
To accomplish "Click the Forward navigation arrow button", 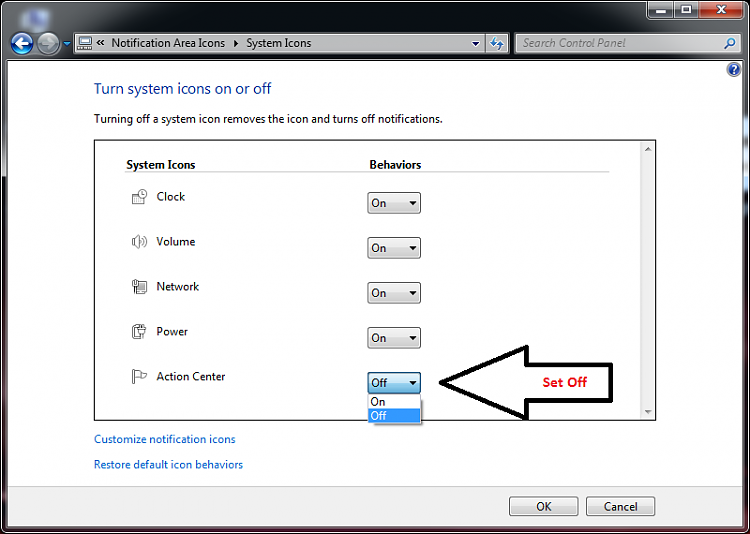I will [49, 44].
